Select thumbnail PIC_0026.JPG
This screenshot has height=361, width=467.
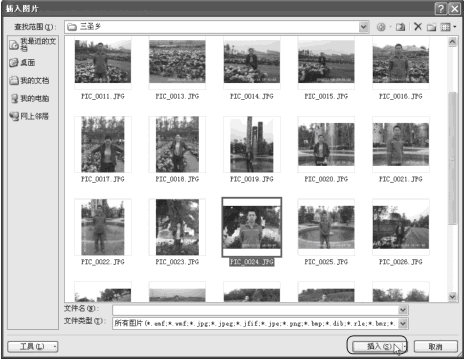[401, 227]
